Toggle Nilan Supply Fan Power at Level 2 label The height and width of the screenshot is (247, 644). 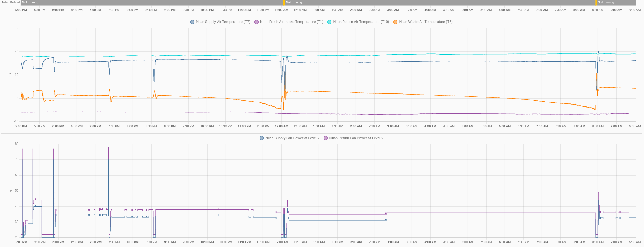click(x=292, y=138)
